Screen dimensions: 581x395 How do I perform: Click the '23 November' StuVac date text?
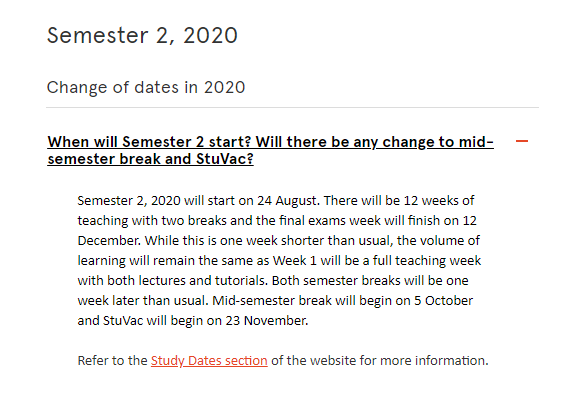(266, 321)
